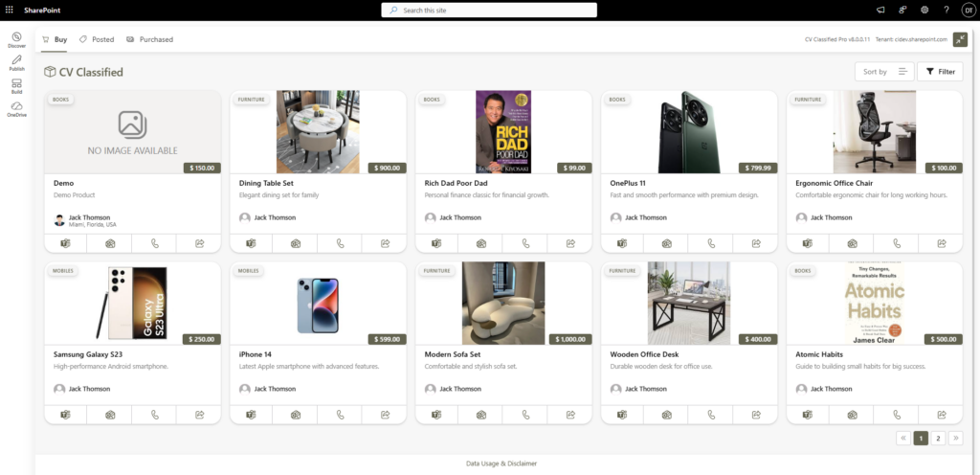Screen dimensions: 980x475
Task: Click the Wooden Office Desk title
Action: 644,354
